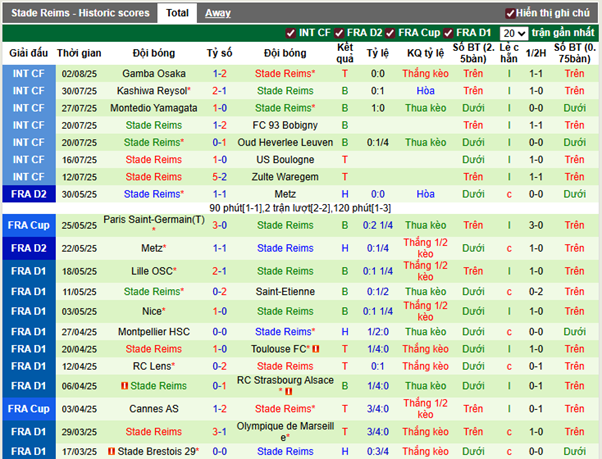This screenshot has width=602, height=459.
Task: Toggle the Hiển thị ghi chú checkbox
Action: pos(510,13)
